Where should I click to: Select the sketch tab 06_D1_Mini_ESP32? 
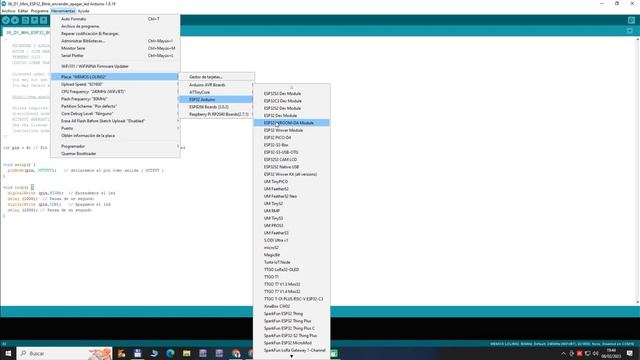27,32
